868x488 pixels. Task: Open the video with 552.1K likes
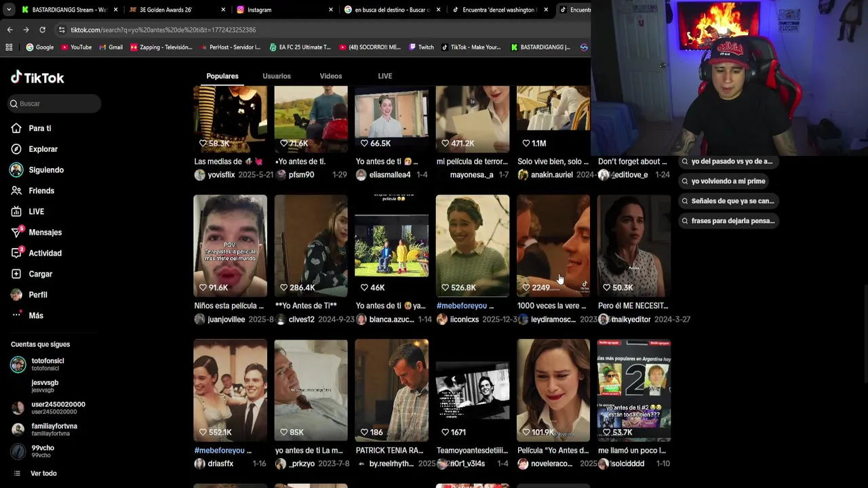pos(230,390)
